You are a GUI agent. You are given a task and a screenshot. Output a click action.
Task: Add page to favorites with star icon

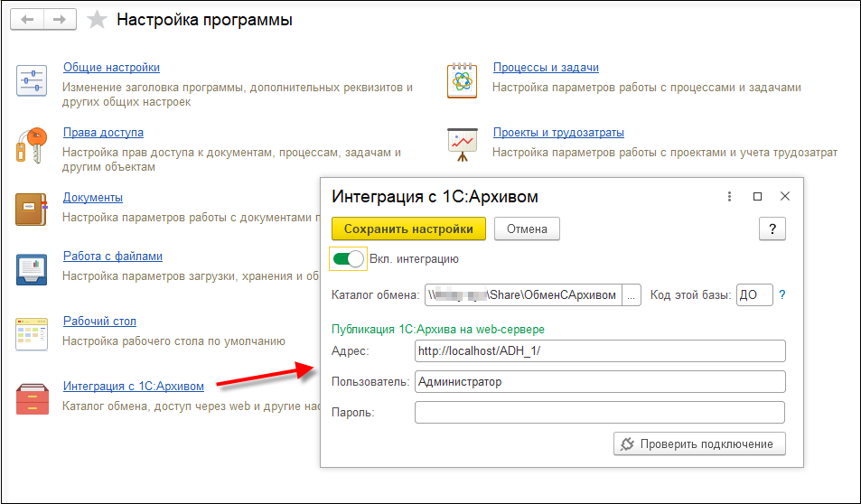pos(98,20)
